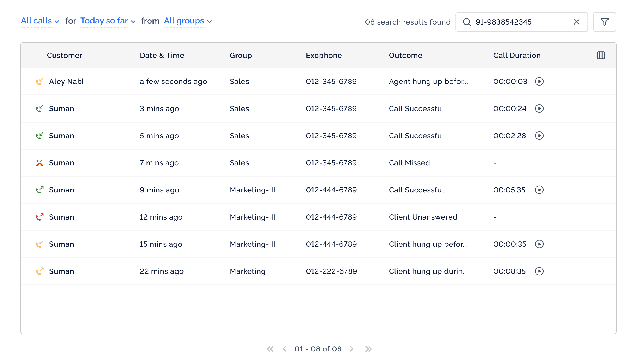Play recording of 00:02:28 call
Viewport: 637px width, 364px height.
[x=539, y=136]
